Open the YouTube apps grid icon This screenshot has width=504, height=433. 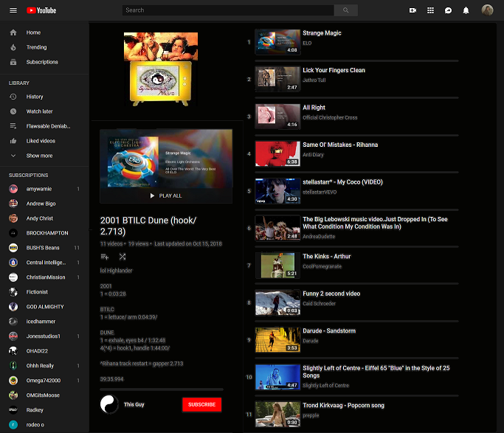(x=430, y=10)
